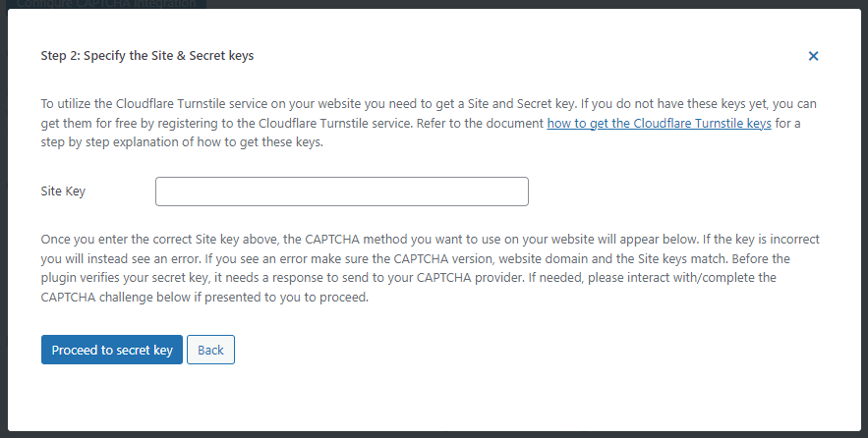Image resolution: width=868 pixels, height=438 pixels.
Task: Close the Step 2 dialog with X
Action: point(813,56)
